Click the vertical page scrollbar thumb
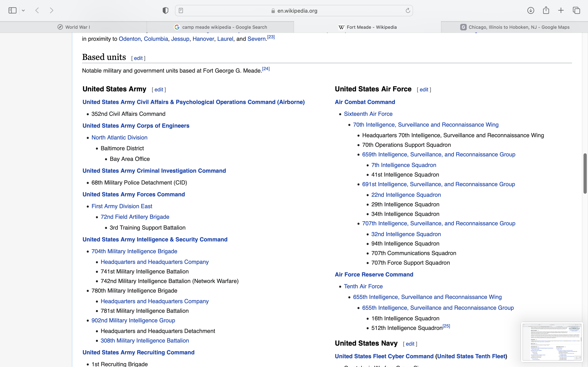This screenshot has height=367, width=588. coord(585,173)
